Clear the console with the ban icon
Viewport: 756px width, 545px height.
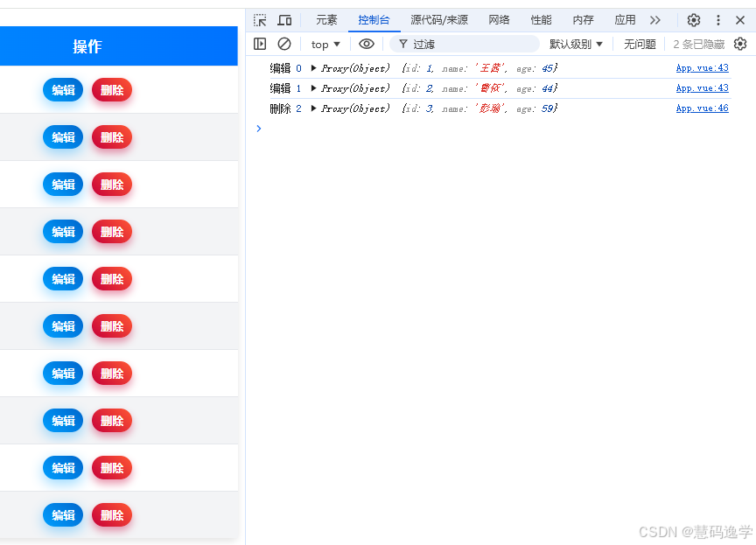coord(284,44)
